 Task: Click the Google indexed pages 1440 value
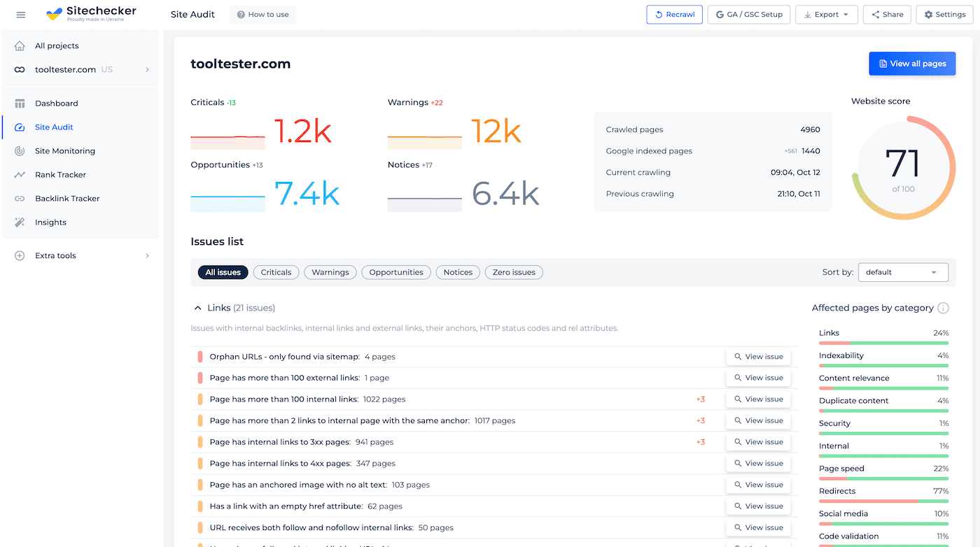(811, 151)
